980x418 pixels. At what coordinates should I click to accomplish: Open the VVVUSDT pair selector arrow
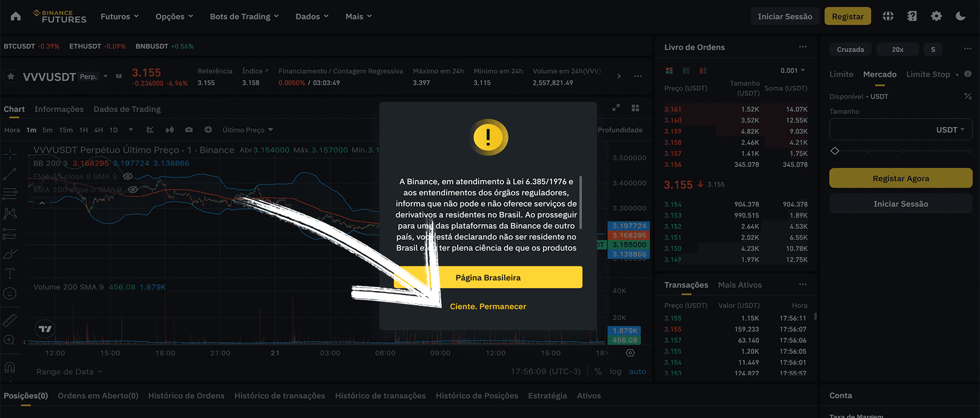point(105,76)
